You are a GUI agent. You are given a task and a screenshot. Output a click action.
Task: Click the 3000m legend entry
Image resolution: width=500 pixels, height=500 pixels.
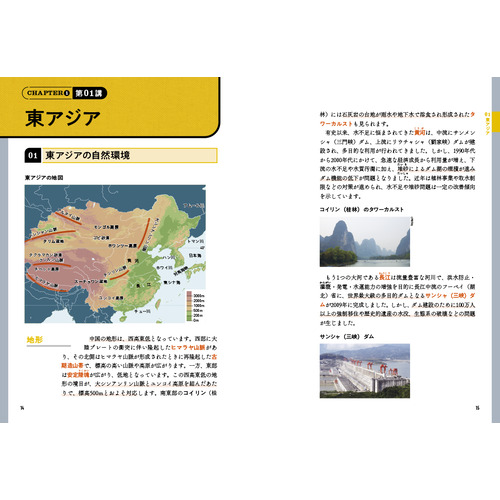(198, 295)
